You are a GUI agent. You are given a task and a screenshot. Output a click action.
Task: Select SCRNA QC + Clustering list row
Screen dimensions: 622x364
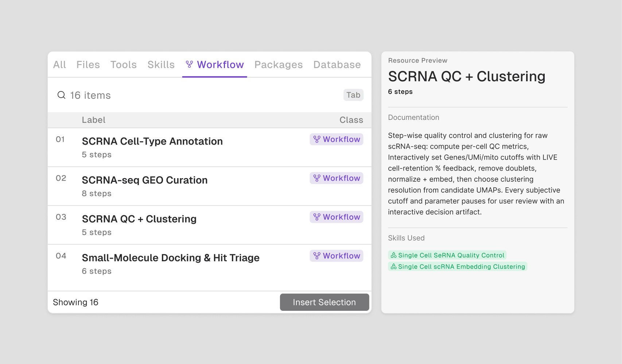pyautogui.click(x=210, y=225)
